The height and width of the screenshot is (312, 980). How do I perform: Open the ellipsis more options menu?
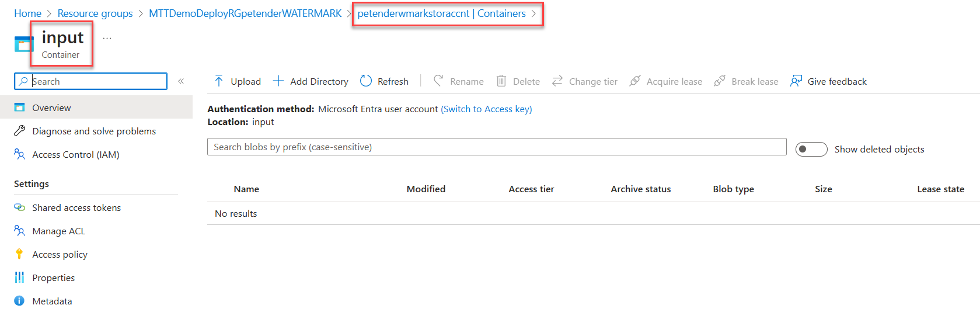[107, 38]
